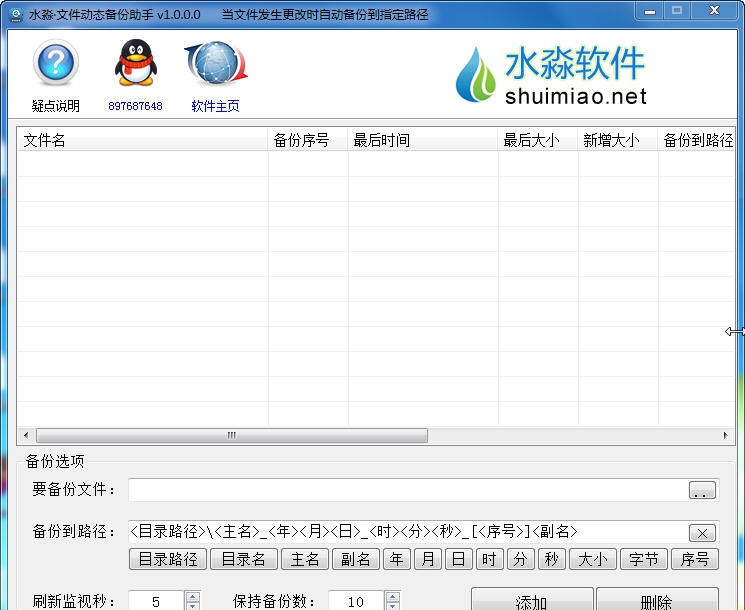Open the 软件主页 text link

tap(215, 106)
